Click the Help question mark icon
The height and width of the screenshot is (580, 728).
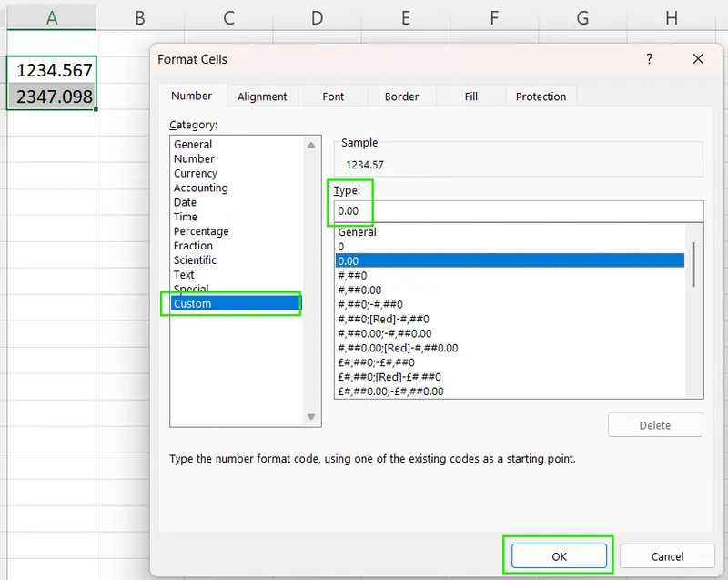pos(649,59)
